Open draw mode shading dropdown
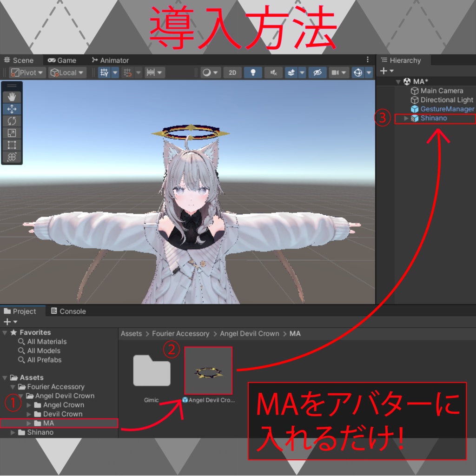 pos(211,73)
